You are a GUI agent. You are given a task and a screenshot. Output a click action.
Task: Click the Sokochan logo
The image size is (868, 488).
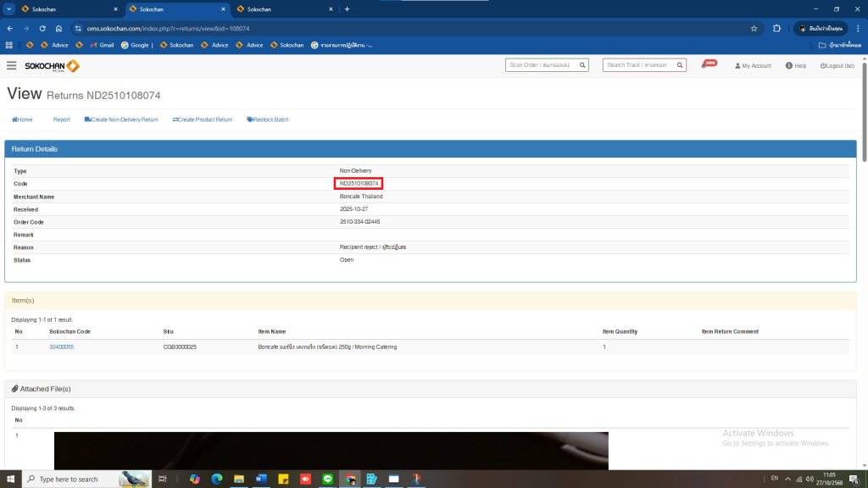[x=53, y=65]
